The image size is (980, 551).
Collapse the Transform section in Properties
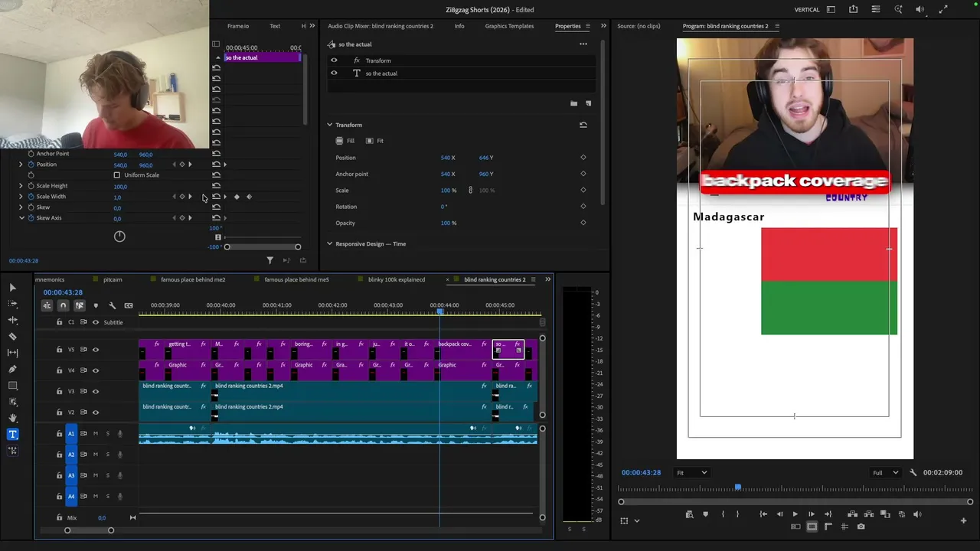coord(330,125)
